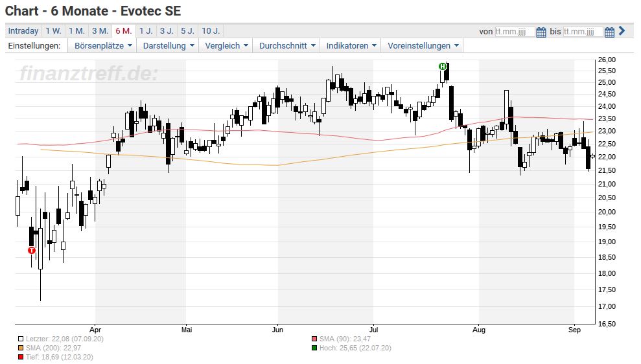Open the Vergleich dropdown menu
This screenshot has width=641, height=364.
(x=226, y=46)
